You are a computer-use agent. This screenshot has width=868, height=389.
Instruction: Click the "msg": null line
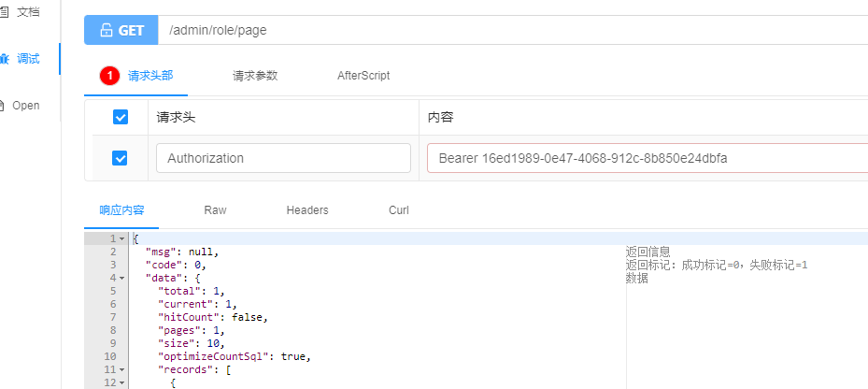click(182, 252)
